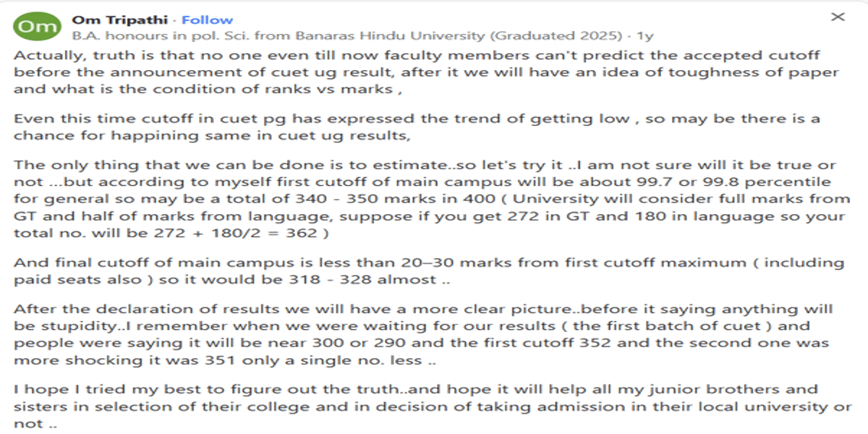The height and width of the screenshot is (434, 868).
Task: Follow Om Tripathi
Action: coord(207,20)
